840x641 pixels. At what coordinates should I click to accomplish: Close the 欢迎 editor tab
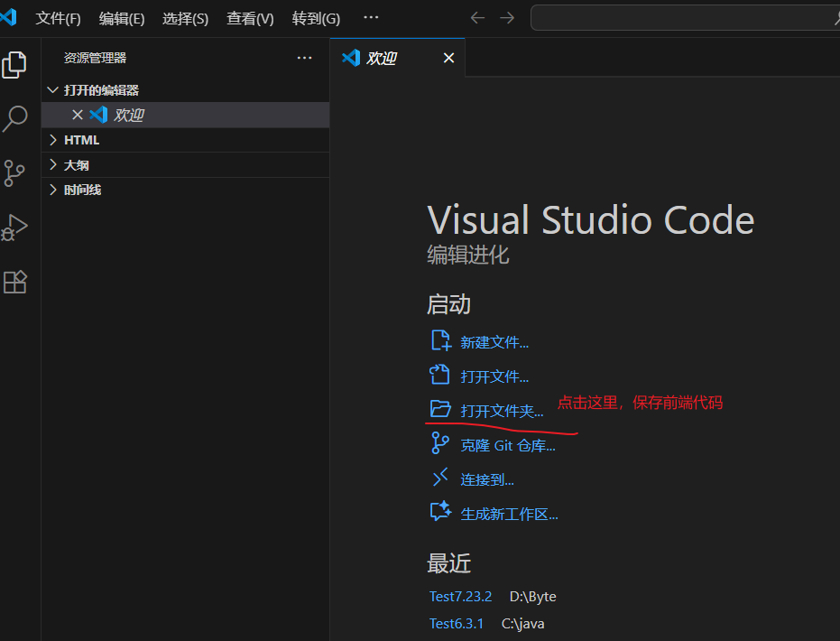point(449,58)
